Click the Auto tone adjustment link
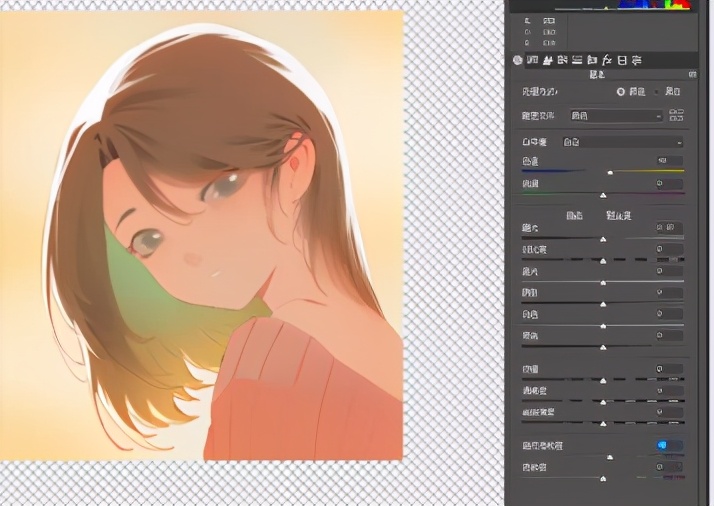Screen dimensions: 714x506 tap(574, 215)
